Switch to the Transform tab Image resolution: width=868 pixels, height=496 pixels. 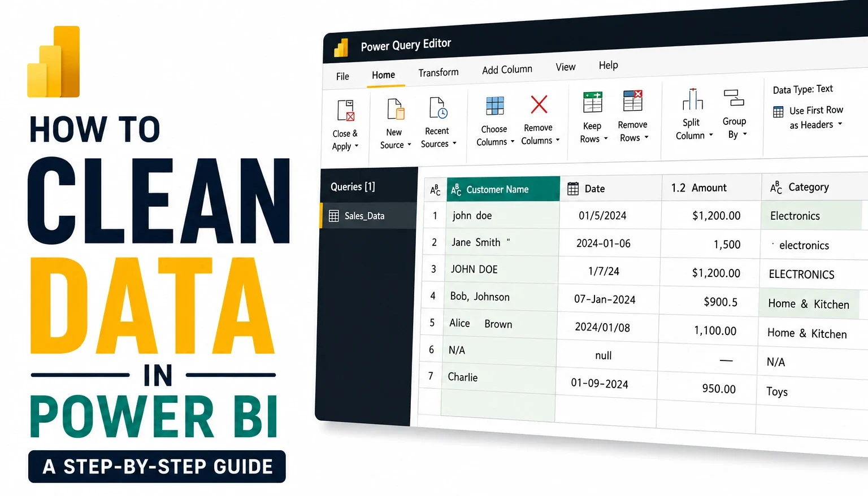click(x=439, y=72)
